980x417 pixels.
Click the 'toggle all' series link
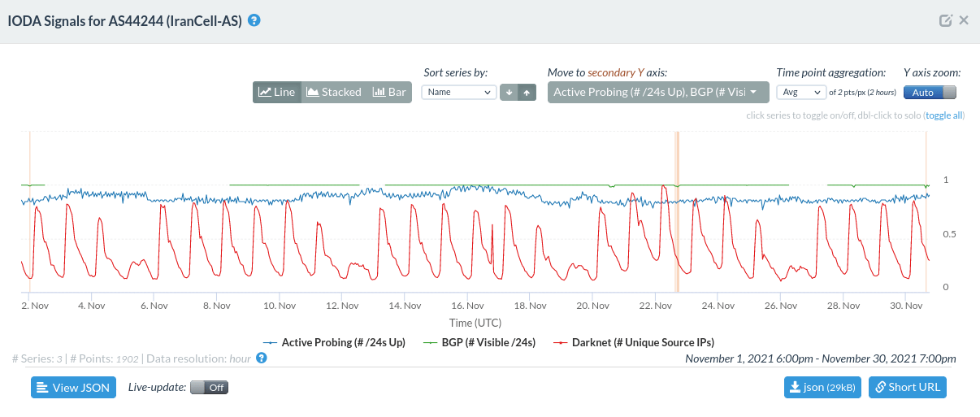(943, 115)
